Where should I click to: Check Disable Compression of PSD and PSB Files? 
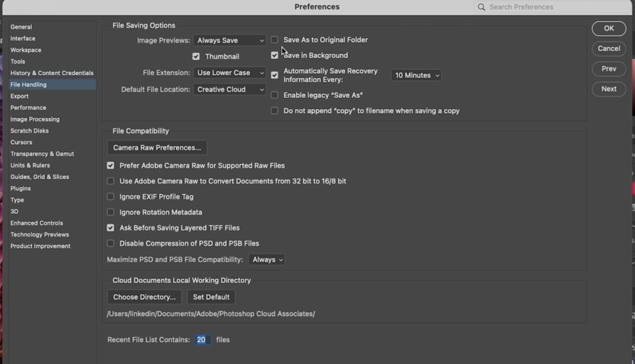click(110, 243)
